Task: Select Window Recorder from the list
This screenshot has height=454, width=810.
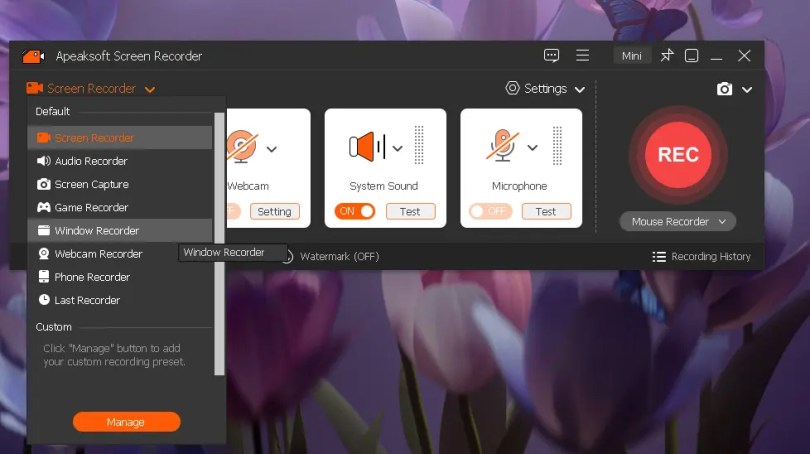Action: tap(120, 230)
